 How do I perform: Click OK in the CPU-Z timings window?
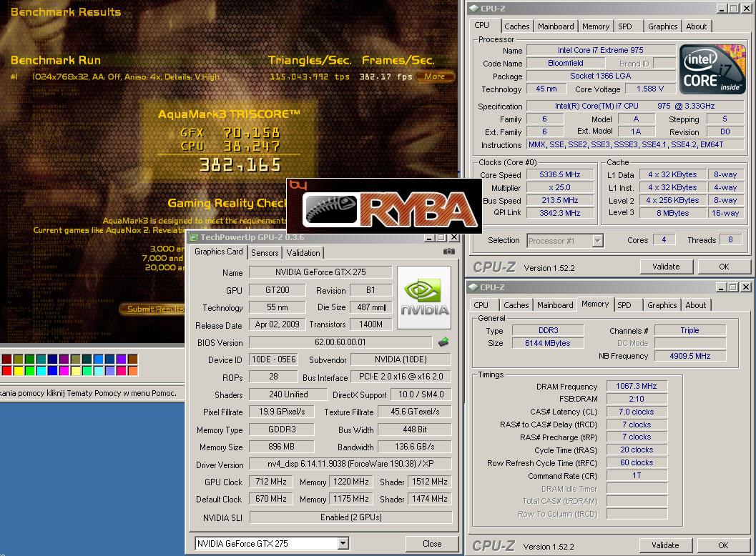pos(723,545)
